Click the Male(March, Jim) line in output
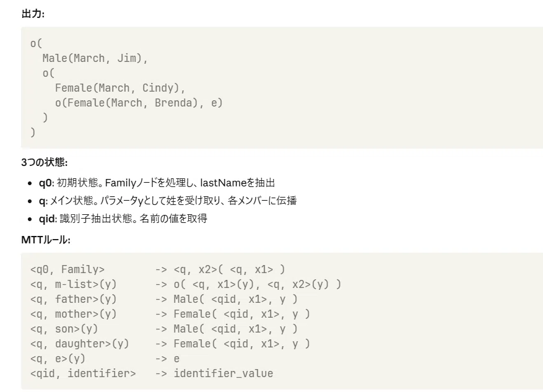 [x=95, y=58]
